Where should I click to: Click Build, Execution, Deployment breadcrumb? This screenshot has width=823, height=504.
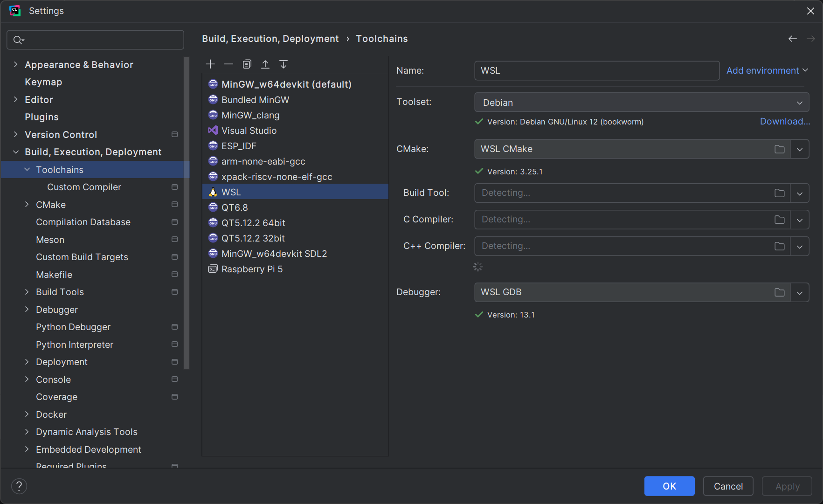[x=270, y=39]
